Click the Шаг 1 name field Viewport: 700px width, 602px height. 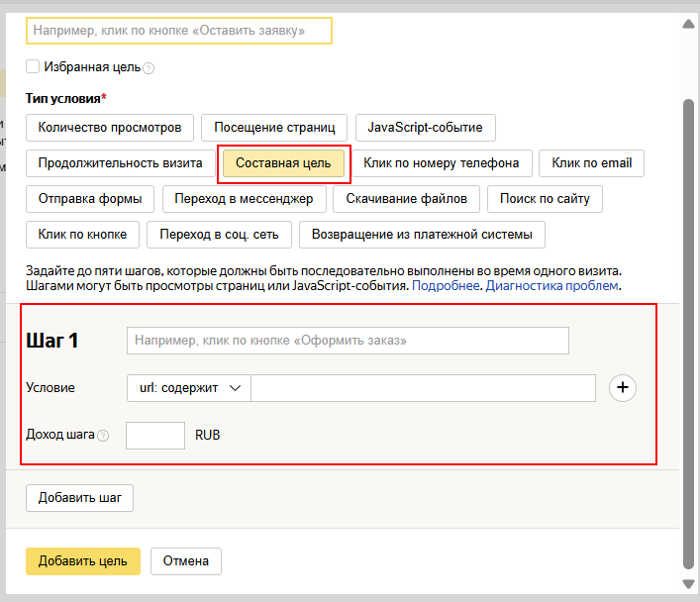tap(348, 341)
